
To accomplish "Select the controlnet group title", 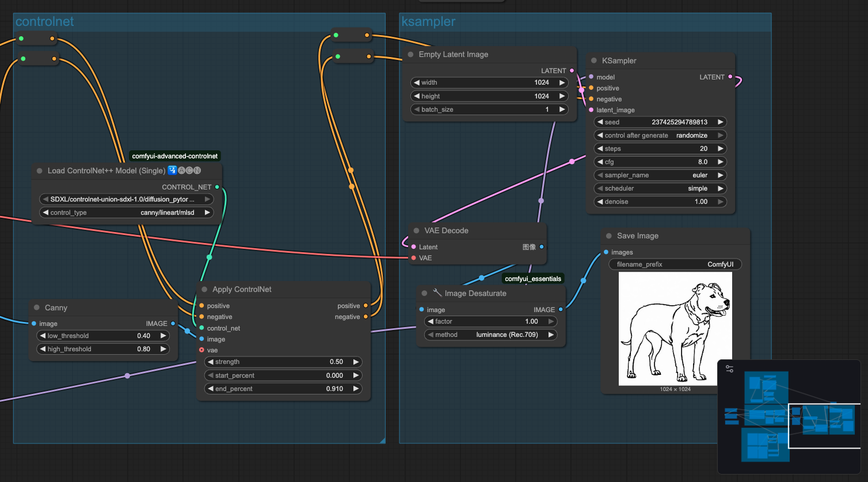I will pyautogui.click(x=44, y=22).
